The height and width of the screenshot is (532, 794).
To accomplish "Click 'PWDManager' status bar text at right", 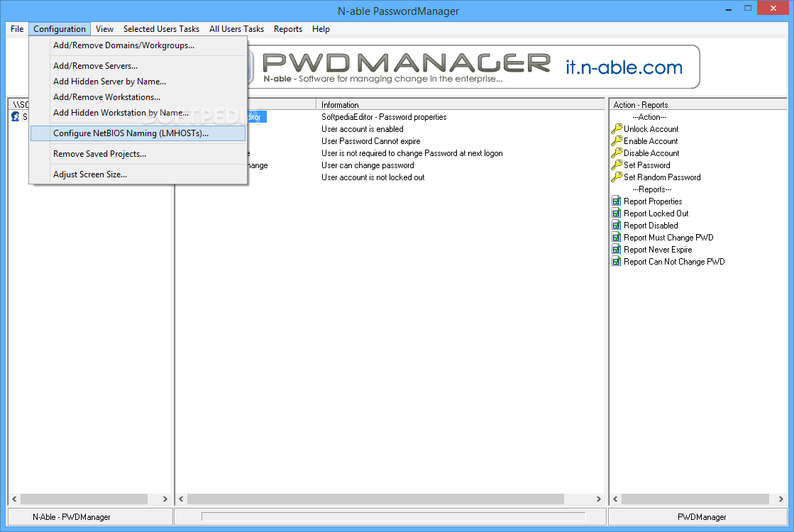I will [701, 517].
